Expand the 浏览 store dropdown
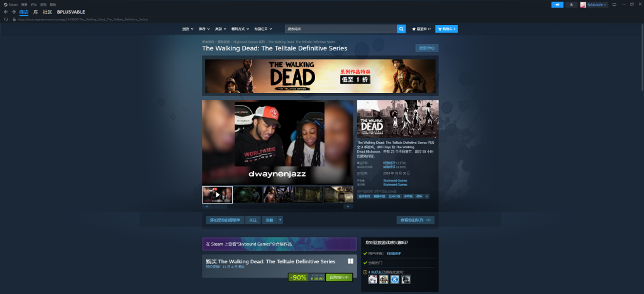This screenshot has width=644, height=294. pos(187,29)
